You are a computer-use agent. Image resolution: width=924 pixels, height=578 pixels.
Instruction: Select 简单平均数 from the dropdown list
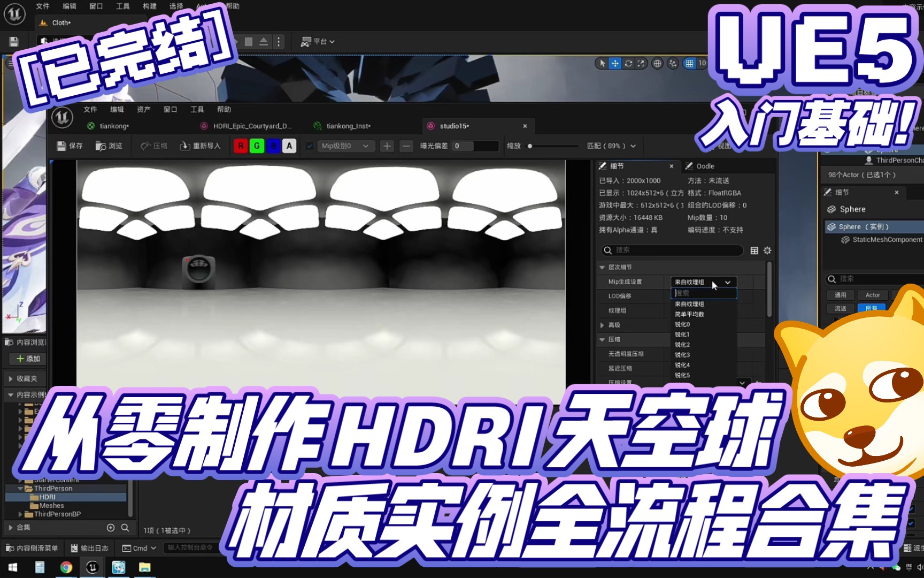[689, 314]
